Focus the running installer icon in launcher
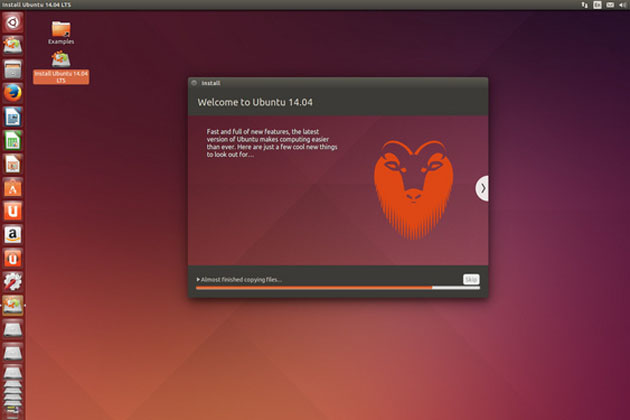Image resolution: width=630 pixels, height=420 pixels. point(12,305)
